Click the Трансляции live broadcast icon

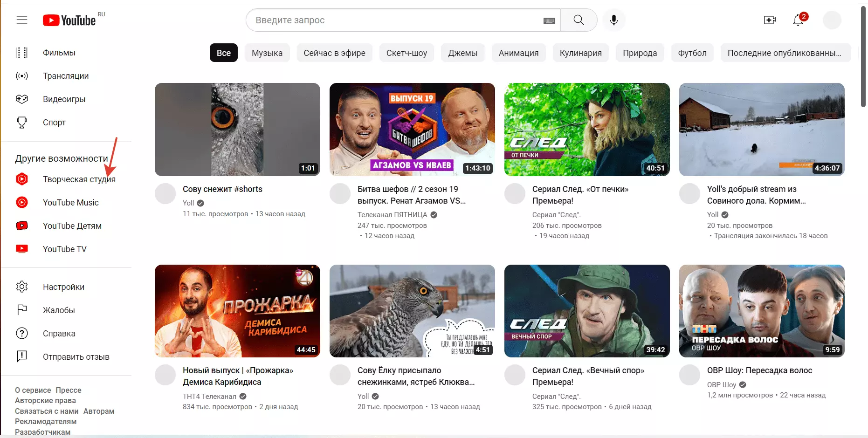point(22,76)
